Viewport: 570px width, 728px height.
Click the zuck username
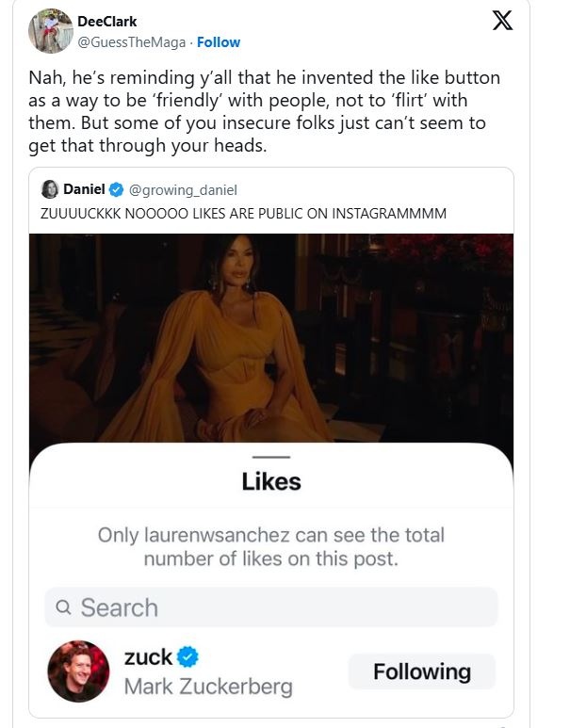(149, 657)
